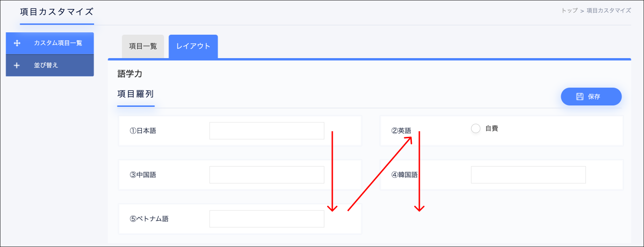Click the plus icon beside 並び替え
Viewport: 644px width, 247px height.
(x=17, y=66)
